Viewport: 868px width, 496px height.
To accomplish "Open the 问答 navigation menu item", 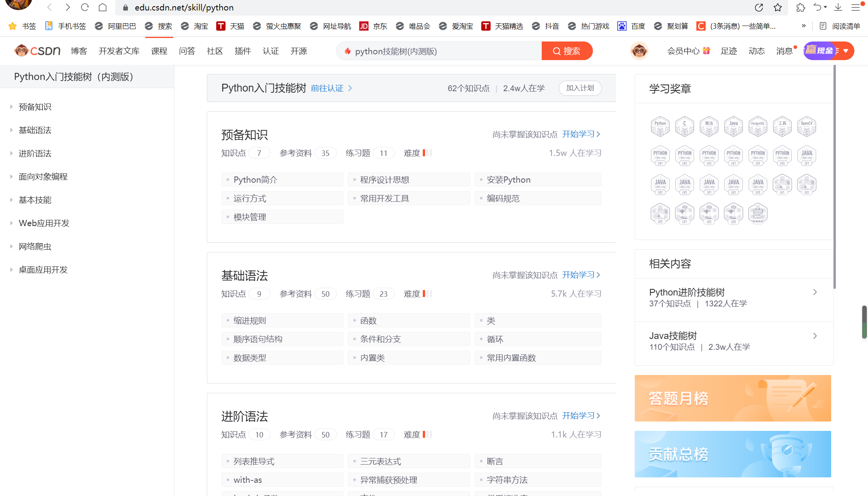I will pyautogui.click(x=187, y=51).
